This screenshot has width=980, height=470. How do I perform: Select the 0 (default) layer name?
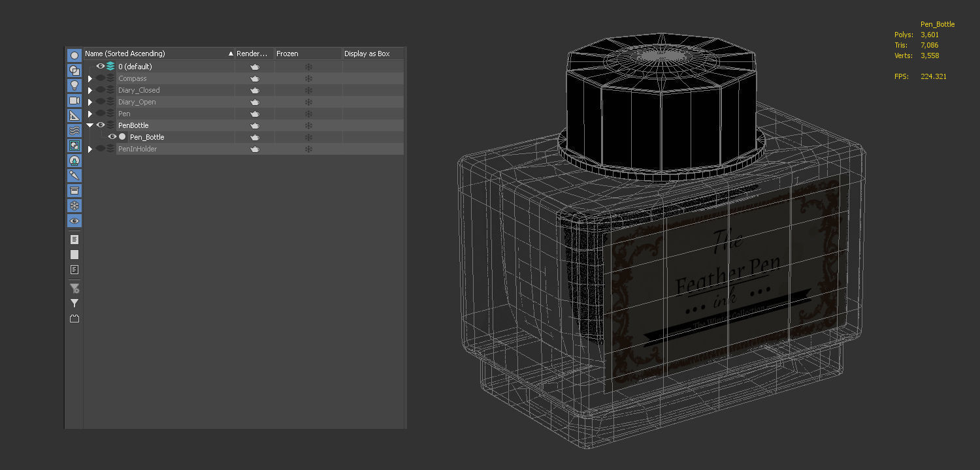(135, 67)
